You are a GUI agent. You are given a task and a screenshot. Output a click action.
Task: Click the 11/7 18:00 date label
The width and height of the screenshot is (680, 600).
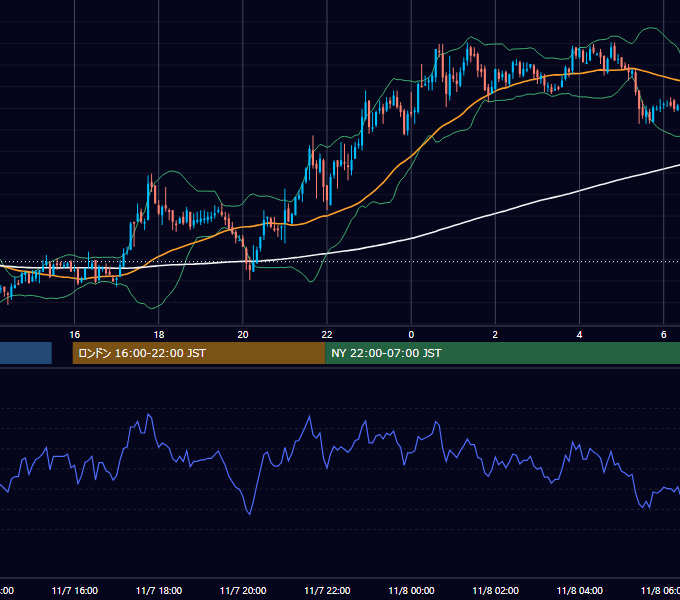pos(159,591)
